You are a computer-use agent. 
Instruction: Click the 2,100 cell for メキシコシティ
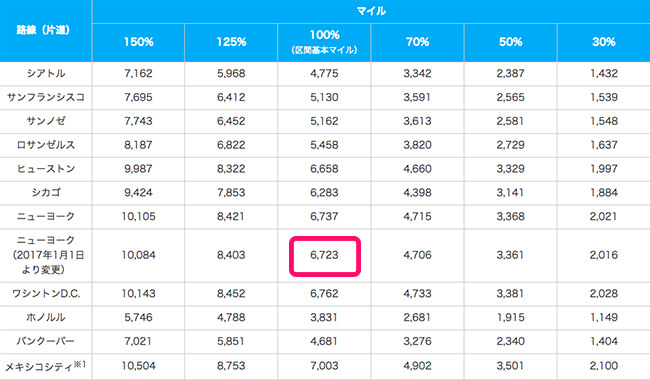click(x=604, y=366)
